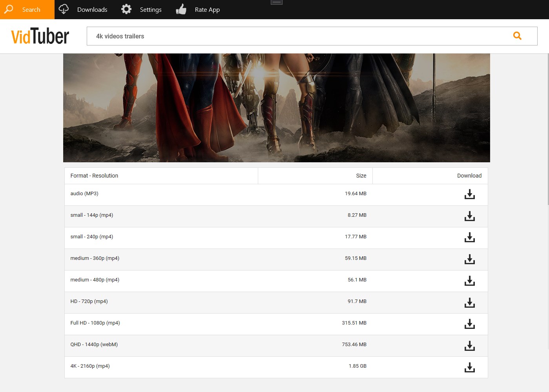
Task: Download the QHD 1440p webM file
Action: click(469, 346)
